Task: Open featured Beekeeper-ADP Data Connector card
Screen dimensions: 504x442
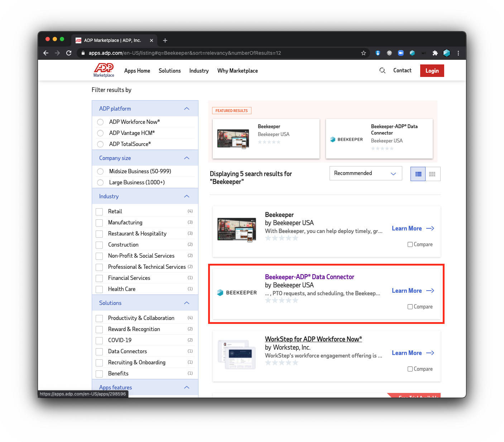Action: tap(379, 139)
